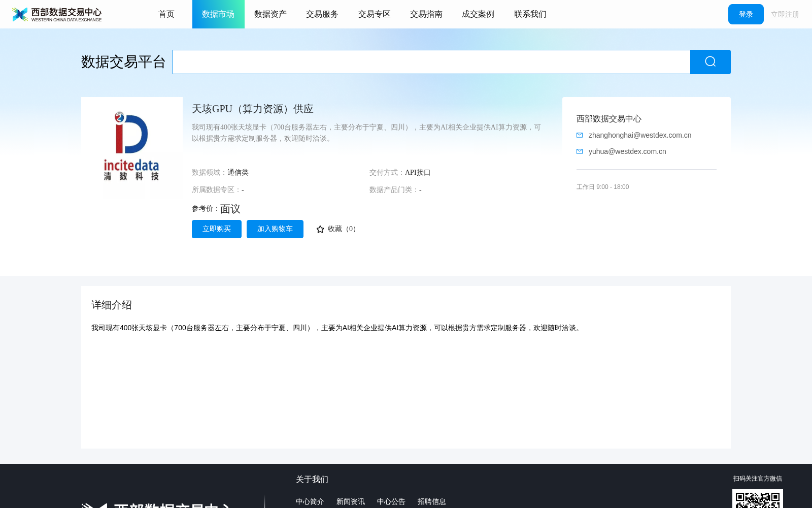Click the 工作日 9:00 - 18:00 hours text

pos(603,187)
